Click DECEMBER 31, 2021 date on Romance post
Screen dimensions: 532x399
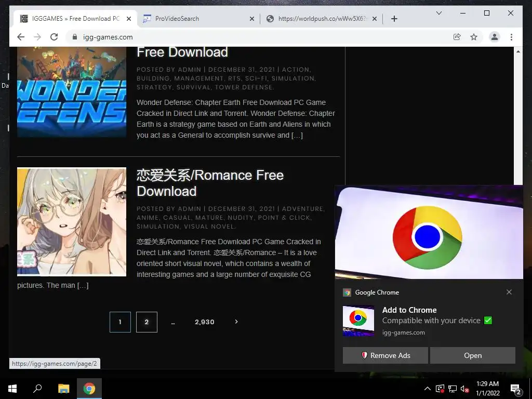(242, 209)
